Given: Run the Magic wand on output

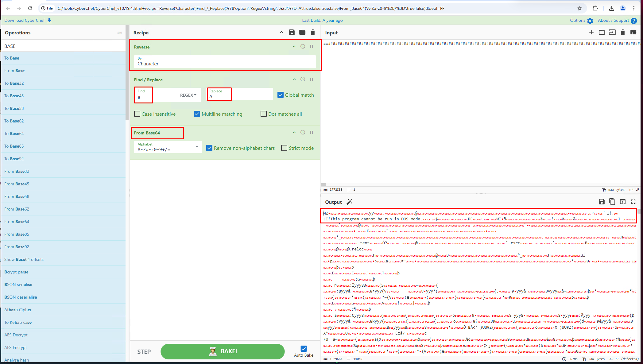Looking at the screenshot, I should coord(350,202).
